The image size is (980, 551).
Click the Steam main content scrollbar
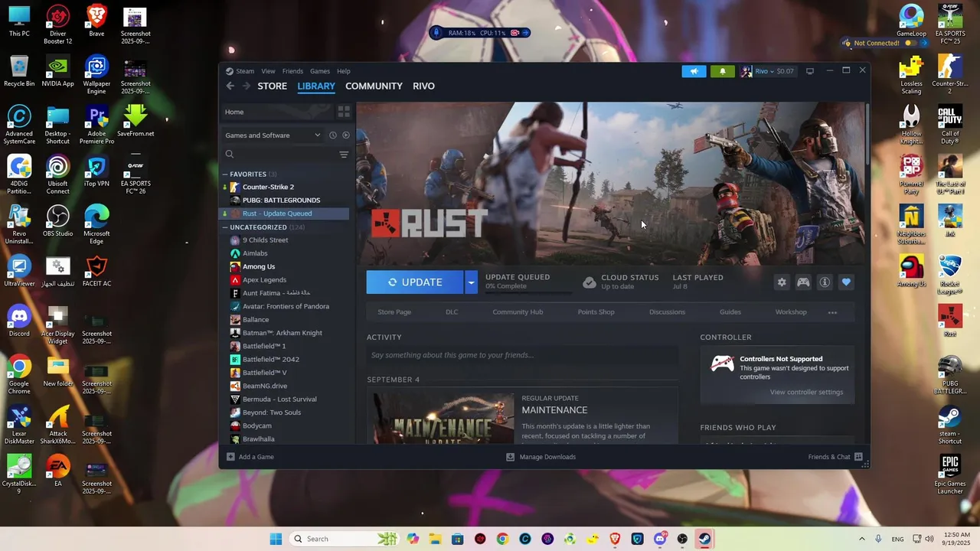pyautogui.click(x=867, y=134)
